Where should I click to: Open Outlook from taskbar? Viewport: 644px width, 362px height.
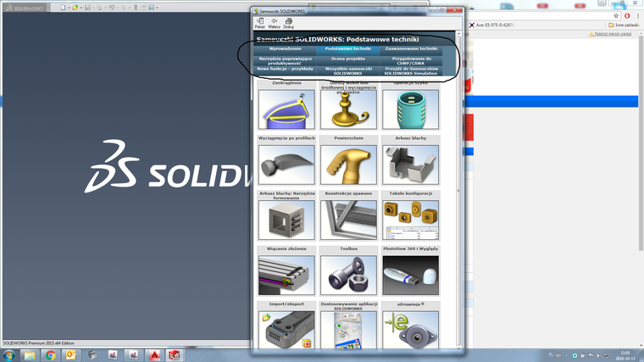pos(71,355)
